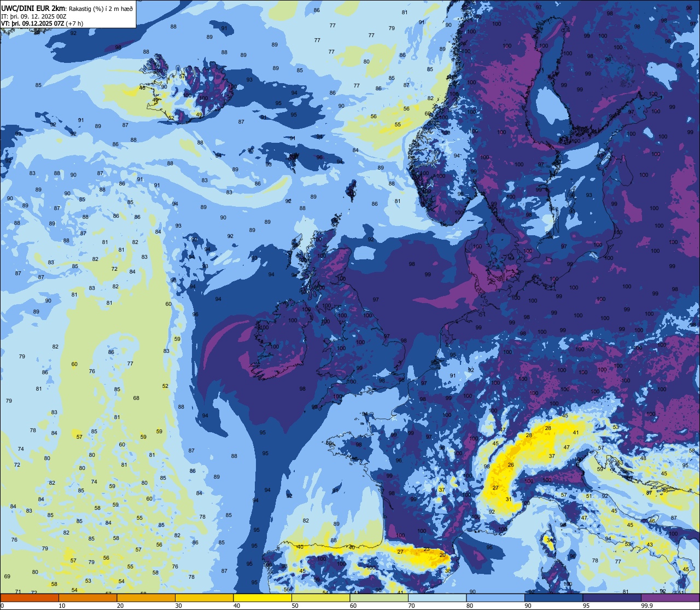The image size is (700, 610).
Task: Click the "31" humidity value on the map
Action: pos(509,499)
